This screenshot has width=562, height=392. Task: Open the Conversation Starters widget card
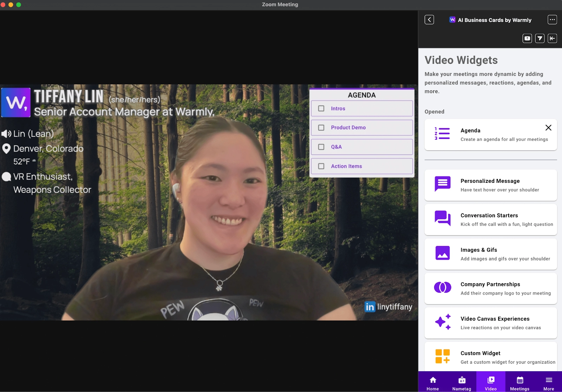[x=491, y=219]
